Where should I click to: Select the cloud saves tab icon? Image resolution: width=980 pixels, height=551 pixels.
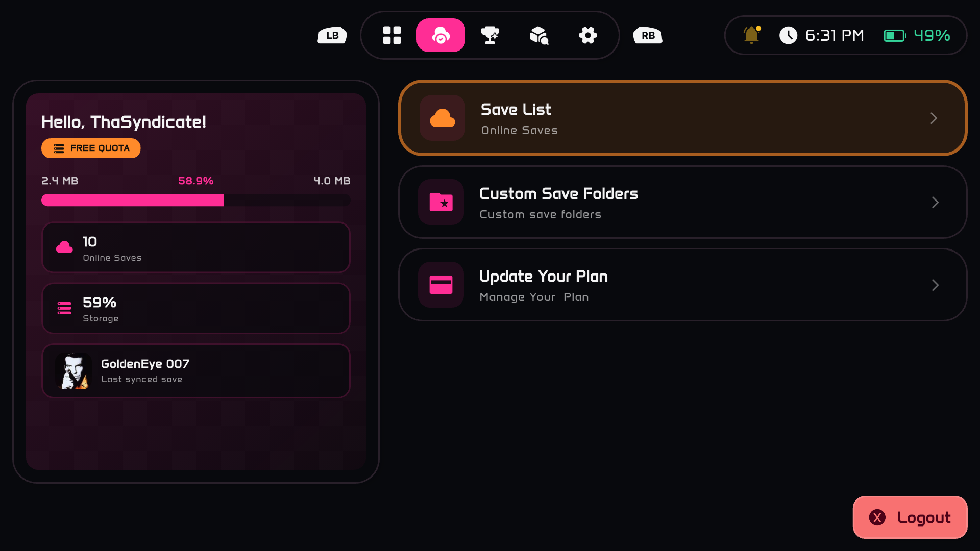pyautogui.click(x=441, y=35)
